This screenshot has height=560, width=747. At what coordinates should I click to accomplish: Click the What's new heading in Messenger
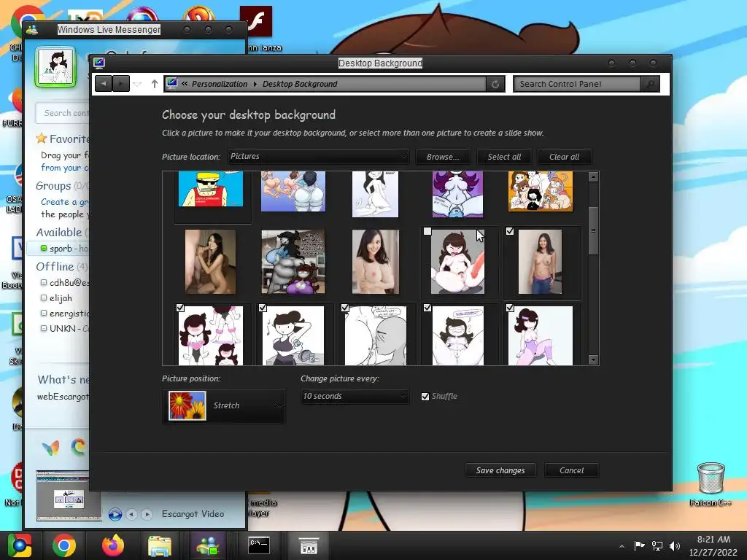(64, 379)
